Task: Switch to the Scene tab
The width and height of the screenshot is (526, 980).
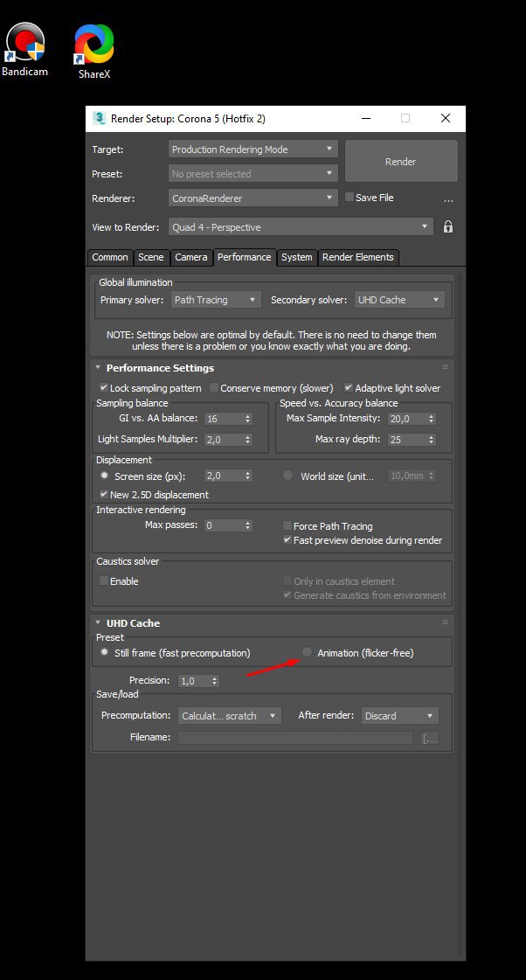Action: [151, 258]
